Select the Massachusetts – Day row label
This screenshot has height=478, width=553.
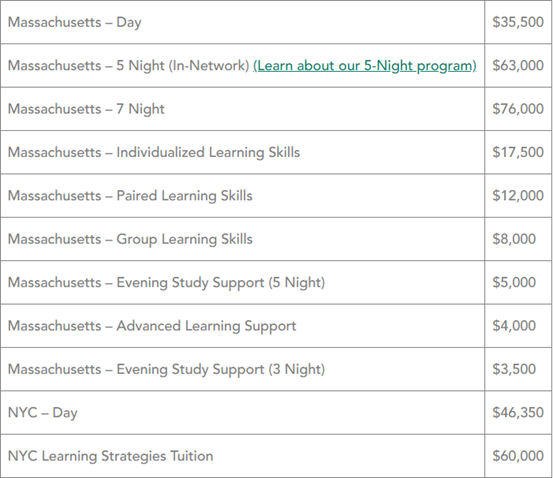(x=74, y=22)
